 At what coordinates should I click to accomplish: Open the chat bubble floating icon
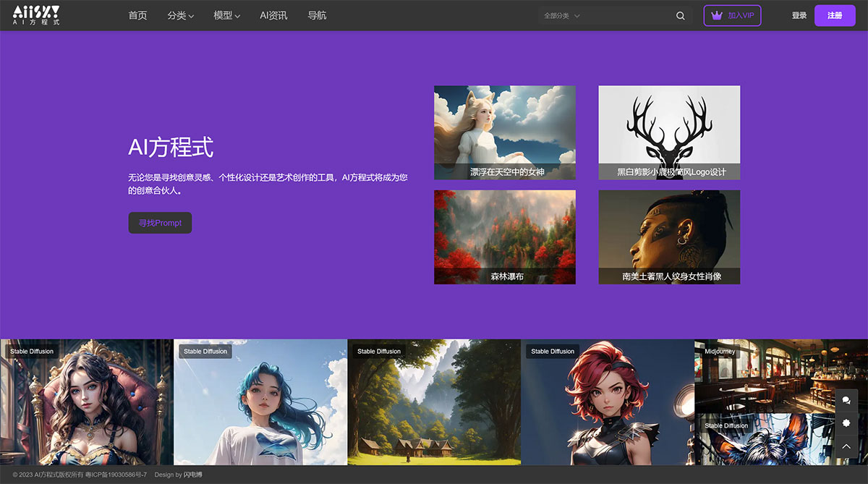click(846, 400)
